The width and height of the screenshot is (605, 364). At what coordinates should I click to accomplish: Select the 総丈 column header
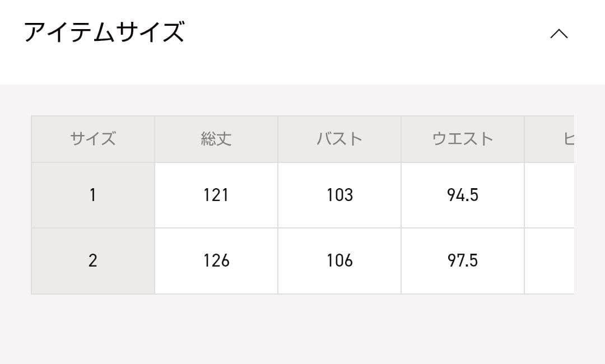pos(216,138)
